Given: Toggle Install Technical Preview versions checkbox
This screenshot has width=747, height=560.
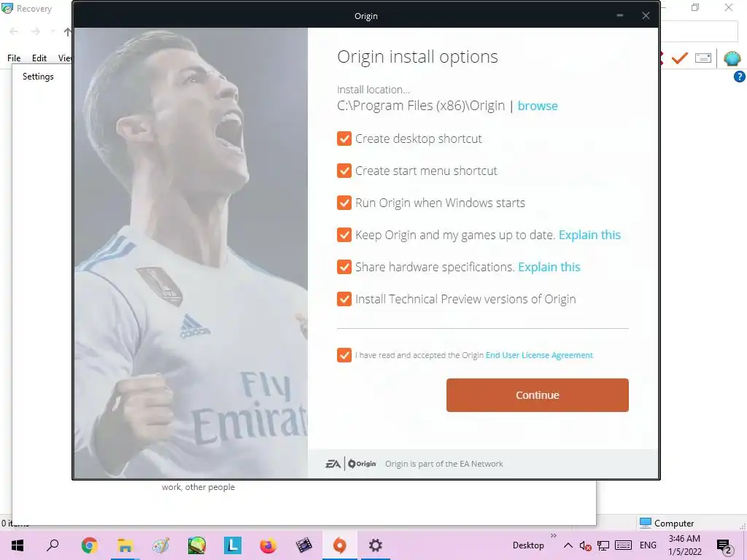Looking at the screenshot, I should tap(344, 299).
